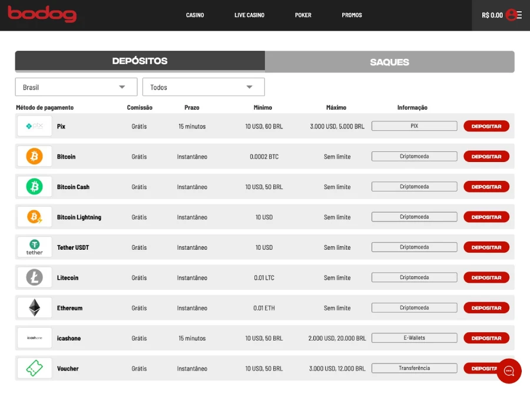Click the PIX information tag
The height and width of the screenshot is (420, 530).
coord(415,126)
